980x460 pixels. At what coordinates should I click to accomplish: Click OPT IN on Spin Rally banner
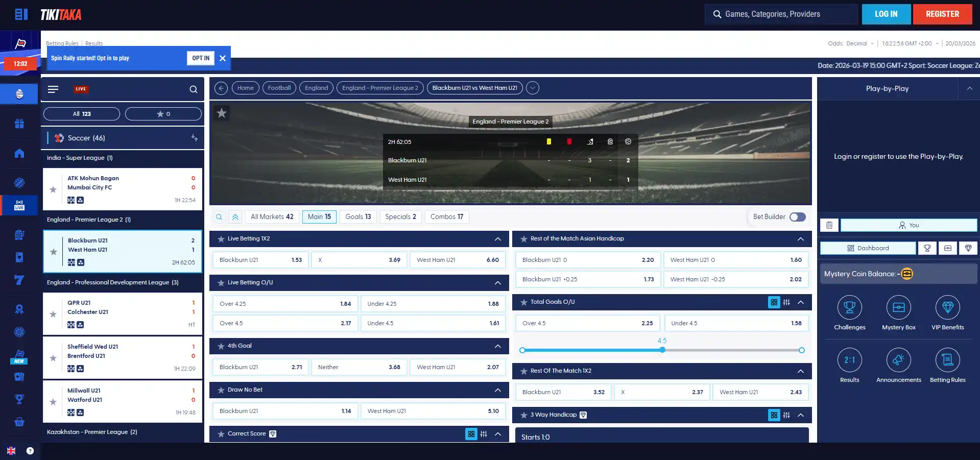pos(201,58)
